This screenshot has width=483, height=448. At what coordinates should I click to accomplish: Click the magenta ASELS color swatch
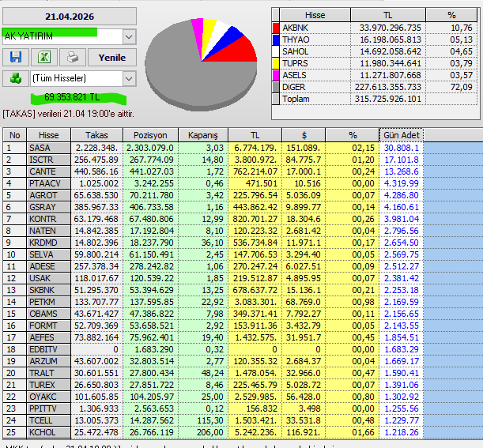click(276, 75)
